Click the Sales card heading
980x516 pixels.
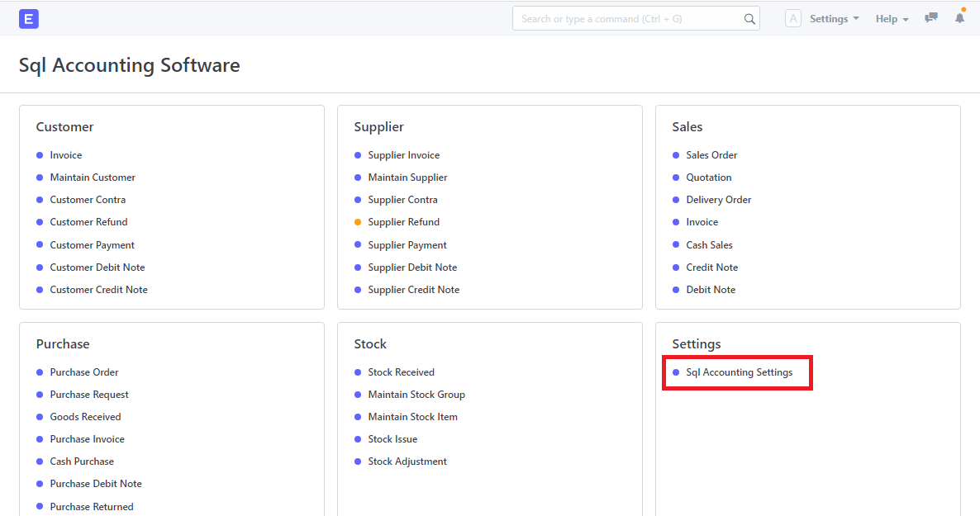687,127
